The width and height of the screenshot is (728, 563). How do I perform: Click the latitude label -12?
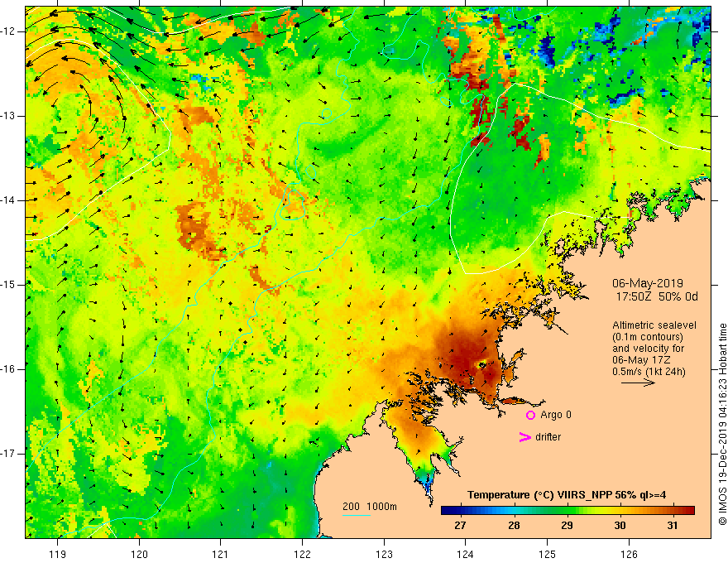tap(8, 31)
